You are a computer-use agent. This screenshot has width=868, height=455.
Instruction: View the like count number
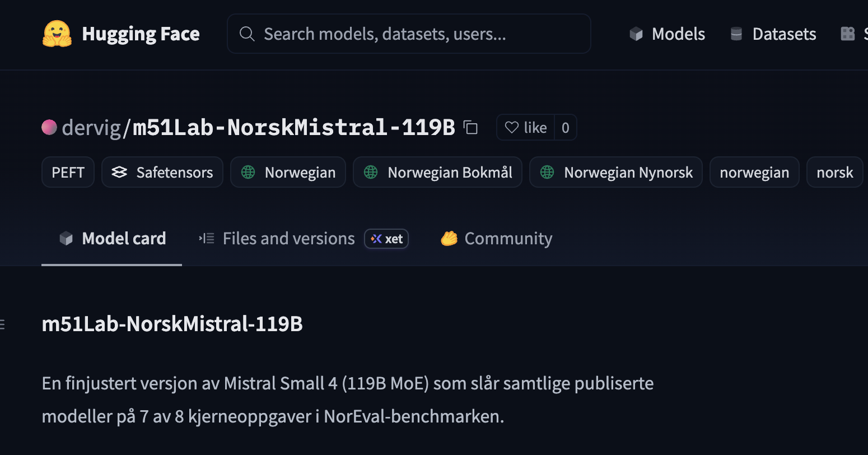coord(566,127)
